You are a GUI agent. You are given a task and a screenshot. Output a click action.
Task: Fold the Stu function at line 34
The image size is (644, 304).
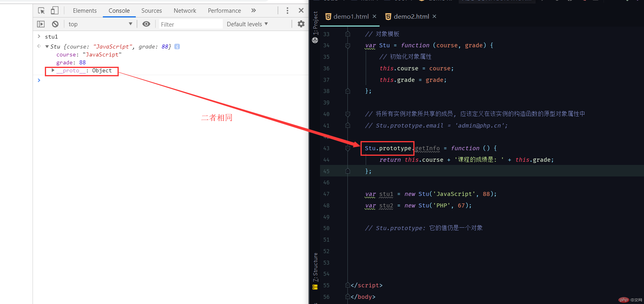tap(348, 45)
